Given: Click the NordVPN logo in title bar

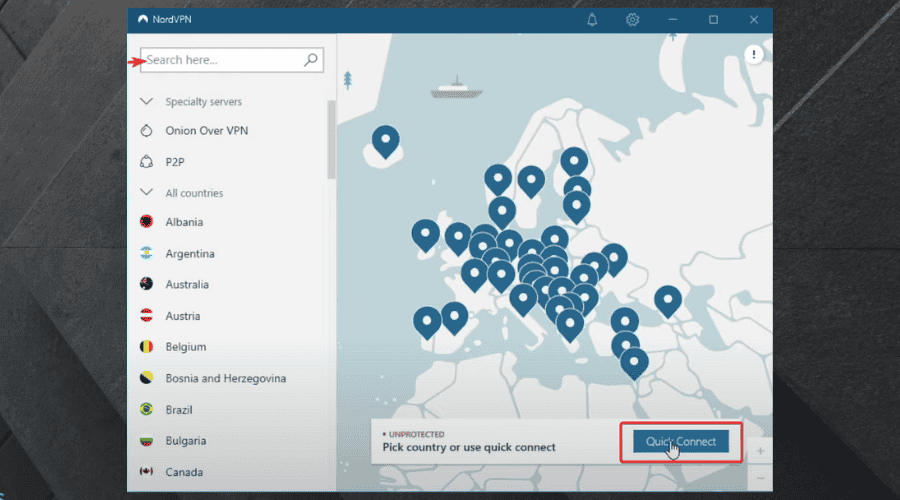Looking at the screenshot, I should pos(143,20).
